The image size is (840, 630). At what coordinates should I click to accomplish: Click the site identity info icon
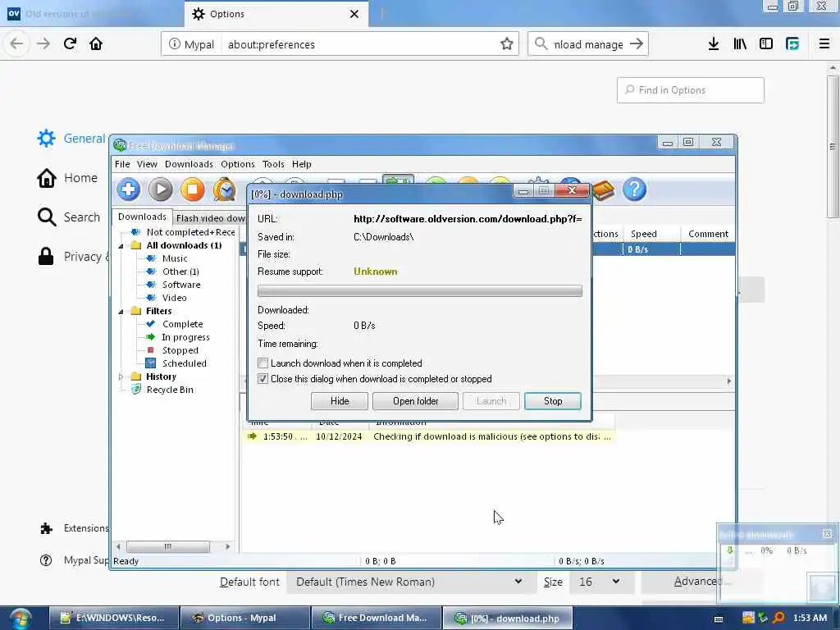coord(174,44)
